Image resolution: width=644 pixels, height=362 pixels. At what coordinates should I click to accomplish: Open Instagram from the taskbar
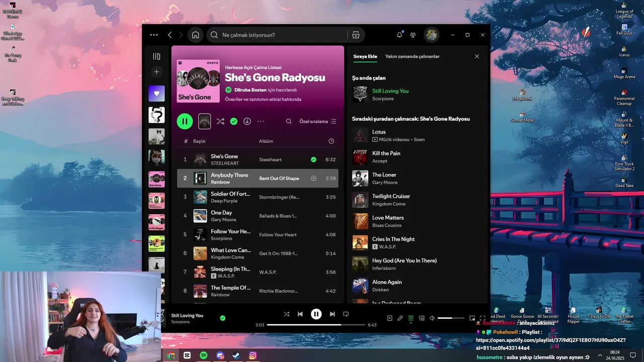pyautogui.click(x=253, y=355)
